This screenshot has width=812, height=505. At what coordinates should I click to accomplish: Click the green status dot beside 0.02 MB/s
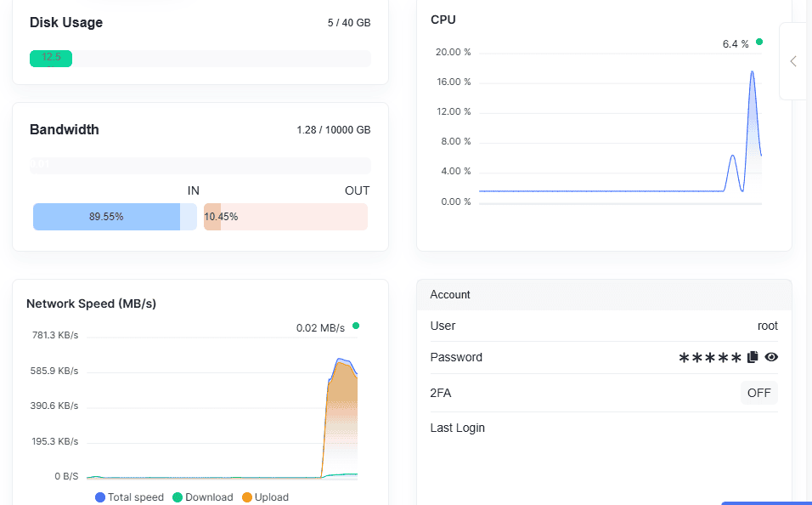click(356, 326)
